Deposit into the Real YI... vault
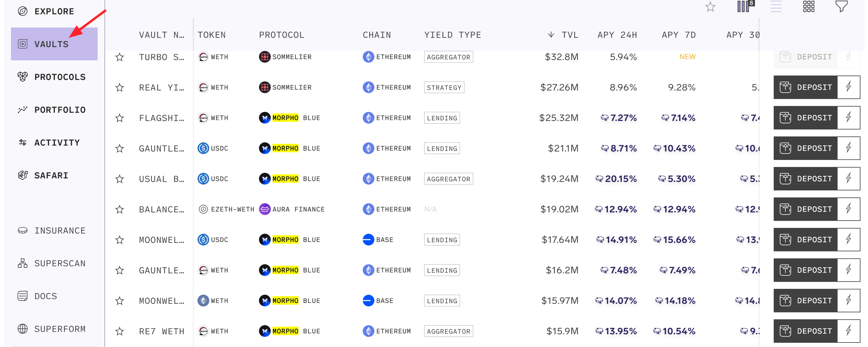The image size is (868, 347). pyautogui.click(x=805, y=87)
